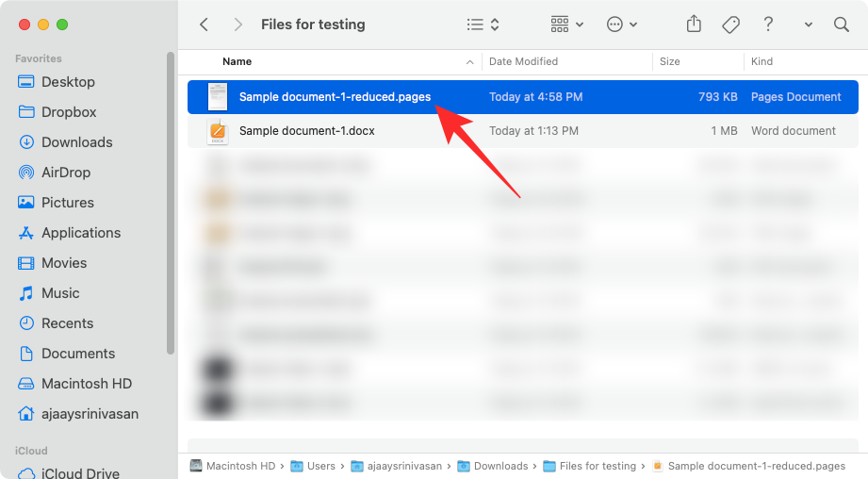The image size is (868, 479).
Task: Open iCloud Drive in the sidebar
Action: tap(68, 473)
